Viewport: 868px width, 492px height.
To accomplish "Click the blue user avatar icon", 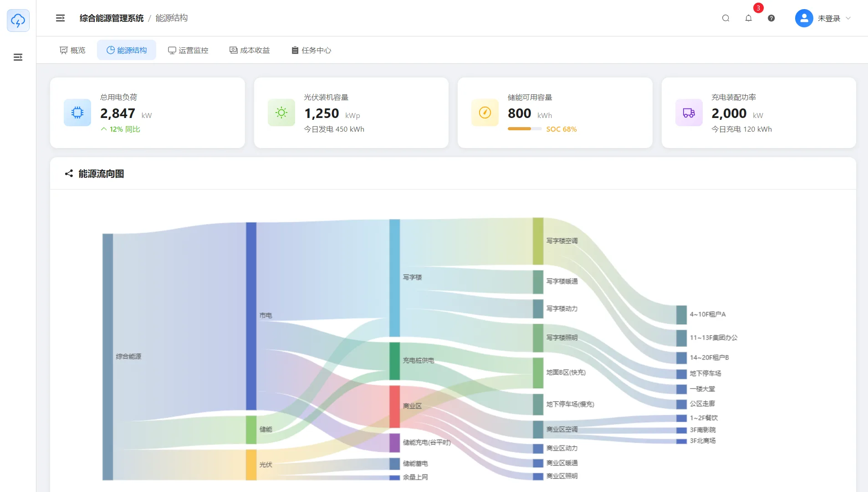I will click(x=804, y=18).
